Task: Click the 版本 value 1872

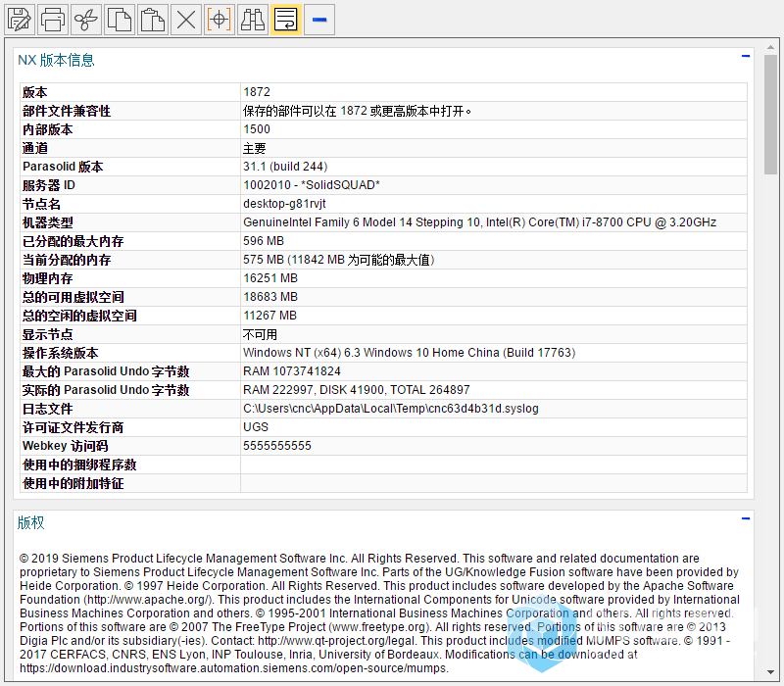Action: click(257, 92)
